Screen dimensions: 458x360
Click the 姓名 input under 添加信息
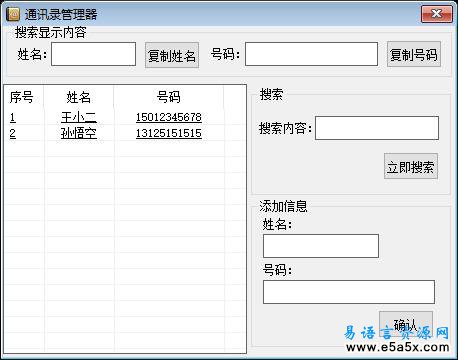click(321, 246)
